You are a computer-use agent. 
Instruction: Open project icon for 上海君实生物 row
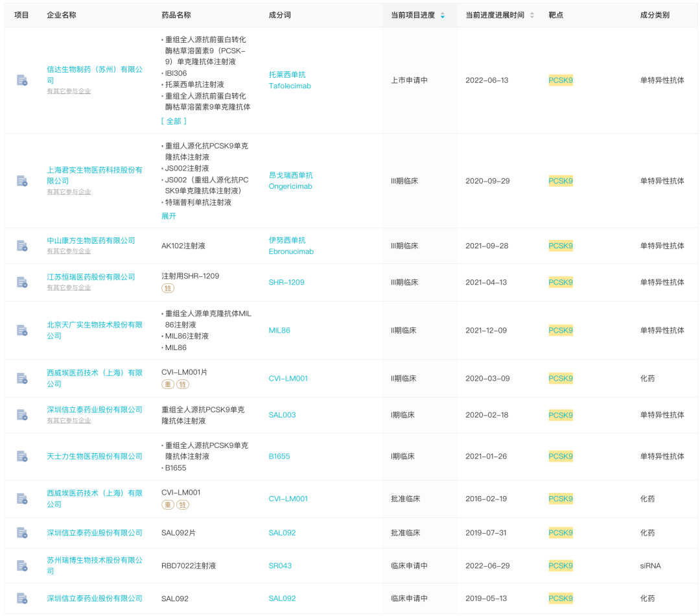tap(22, 181)
